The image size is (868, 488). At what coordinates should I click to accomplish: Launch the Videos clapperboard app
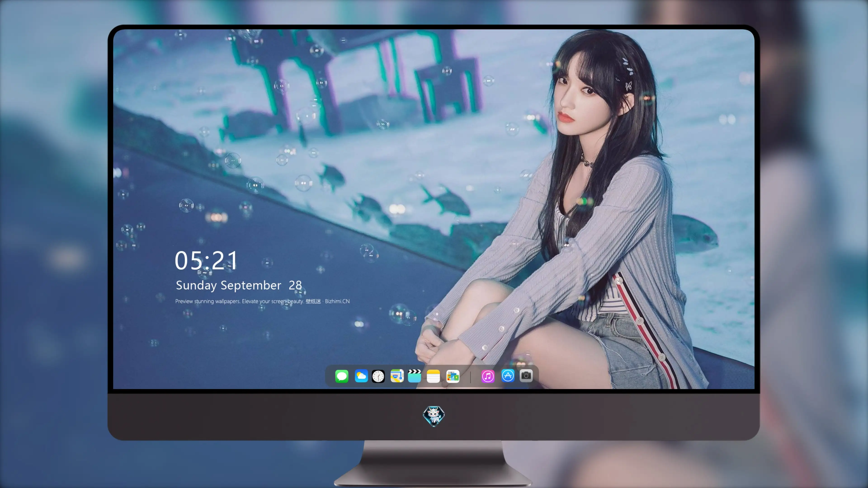[x=415, y=376]
